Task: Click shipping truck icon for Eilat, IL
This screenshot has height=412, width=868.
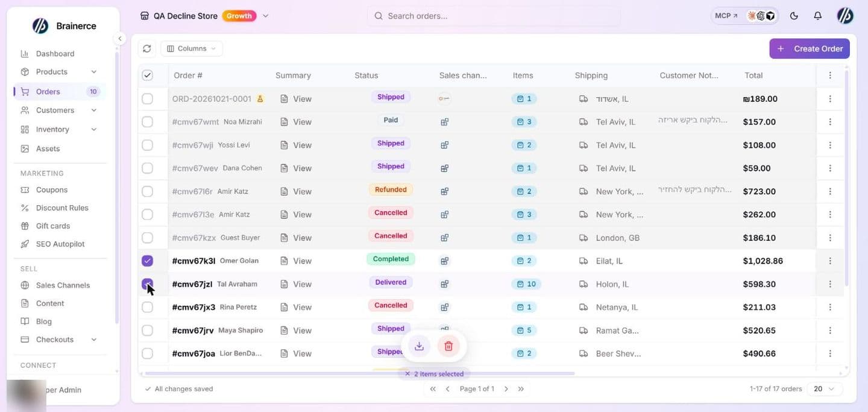Action: tap(583, 261)
